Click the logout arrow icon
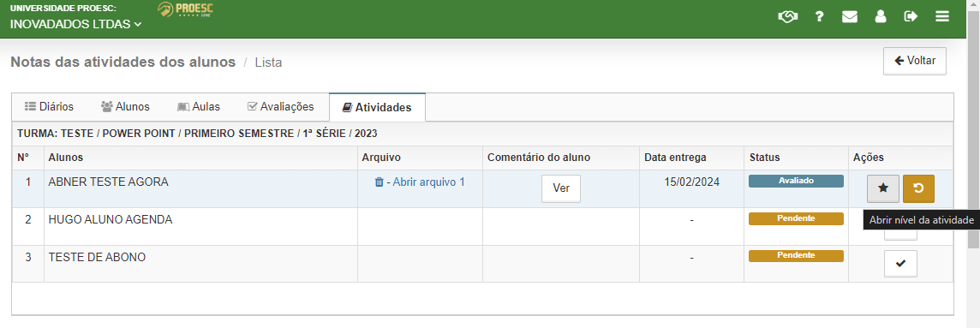The height and width of the screenshot is (328, 980). (x=911, y=17)
